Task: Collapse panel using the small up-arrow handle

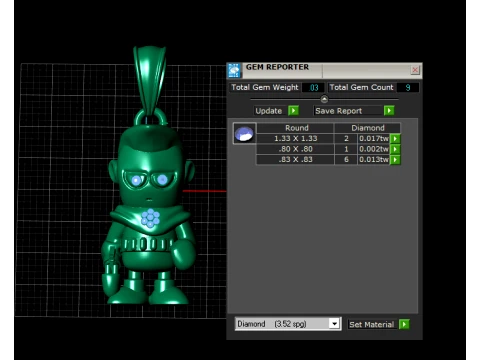Action: [324, 99]
